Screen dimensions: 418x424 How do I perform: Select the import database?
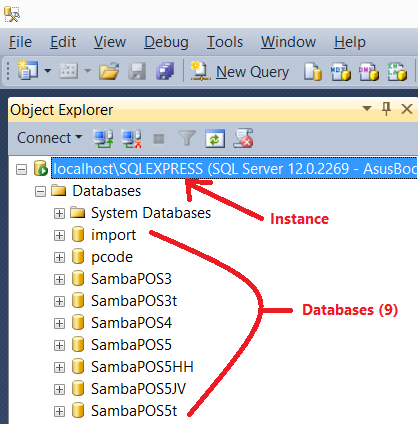114,235
